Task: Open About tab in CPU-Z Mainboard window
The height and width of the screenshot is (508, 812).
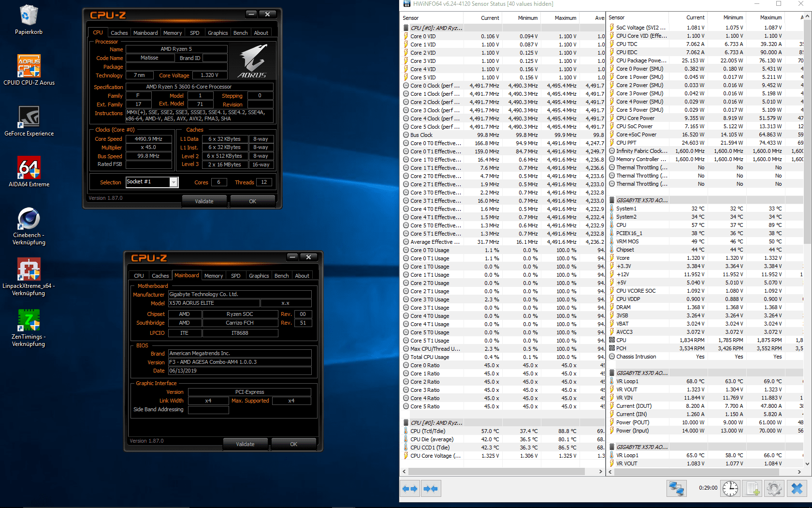Action: 302,276
